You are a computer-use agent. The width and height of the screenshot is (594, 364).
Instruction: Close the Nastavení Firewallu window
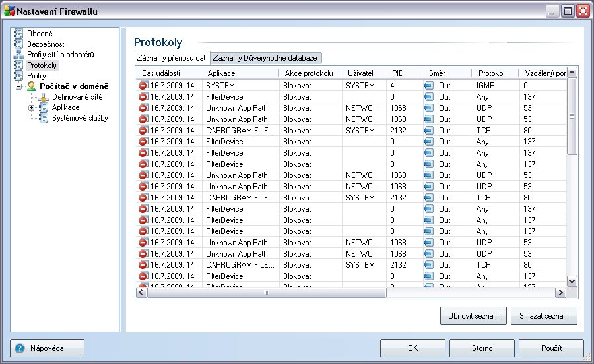coord(583,11)
